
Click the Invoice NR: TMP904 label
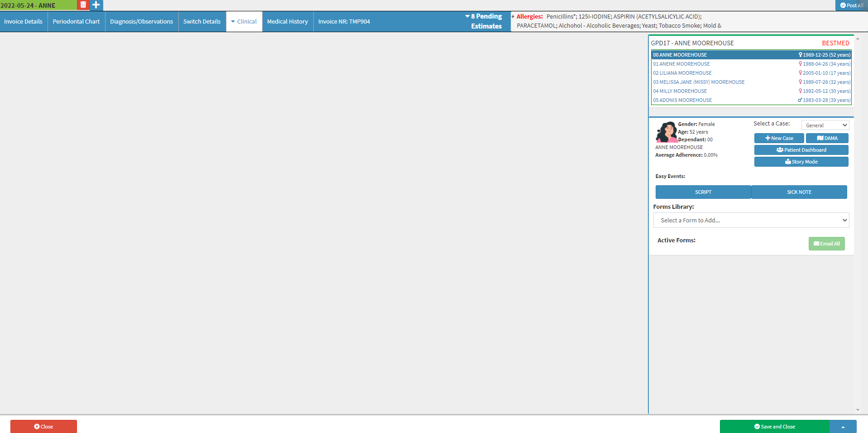click(x=344, y=21)
